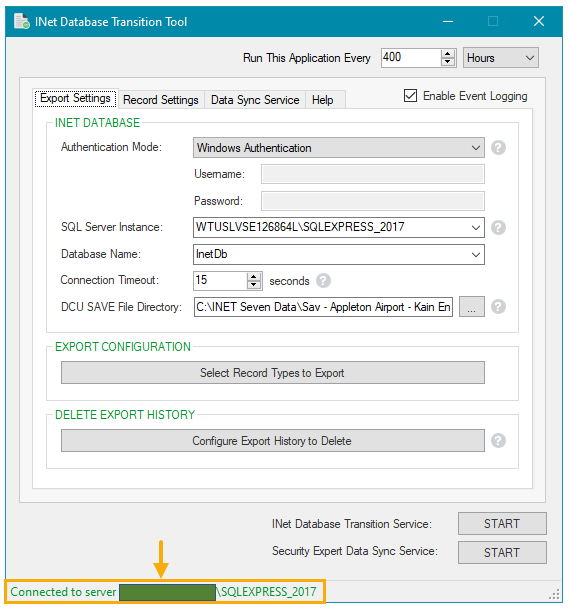Open the Data Sync Service tab
Screen dimensions: 569x609
[x=255, y=100]
